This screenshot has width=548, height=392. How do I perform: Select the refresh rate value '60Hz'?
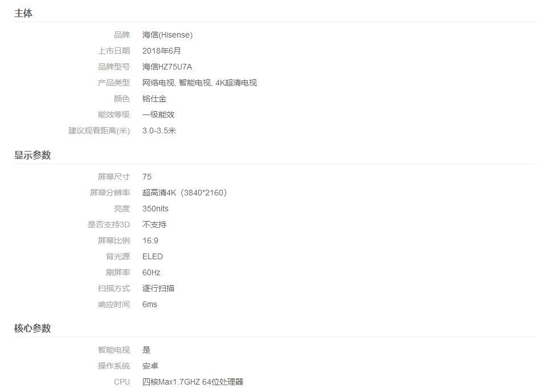[x=152, y=273]
